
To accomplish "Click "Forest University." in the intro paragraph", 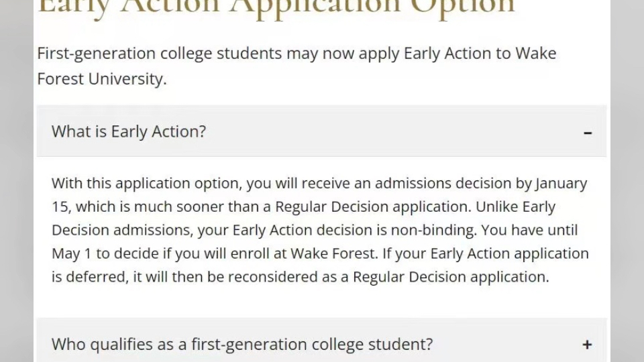I will click(x=102, y=79).
